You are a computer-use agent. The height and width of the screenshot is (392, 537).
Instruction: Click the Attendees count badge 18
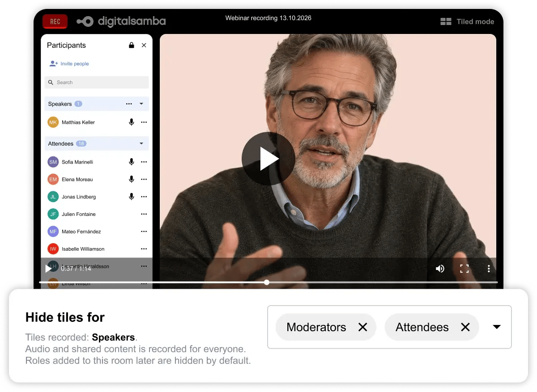point(81,143)
